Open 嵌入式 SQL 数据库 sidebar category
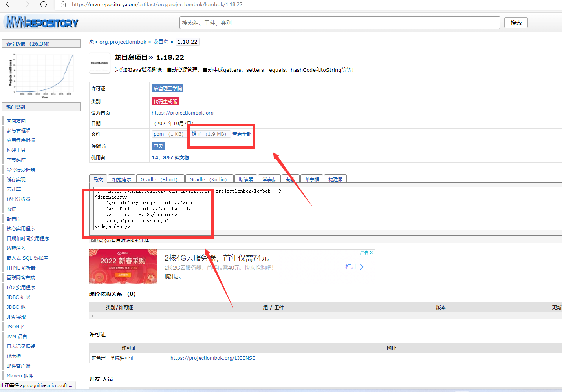 (27, 258)
